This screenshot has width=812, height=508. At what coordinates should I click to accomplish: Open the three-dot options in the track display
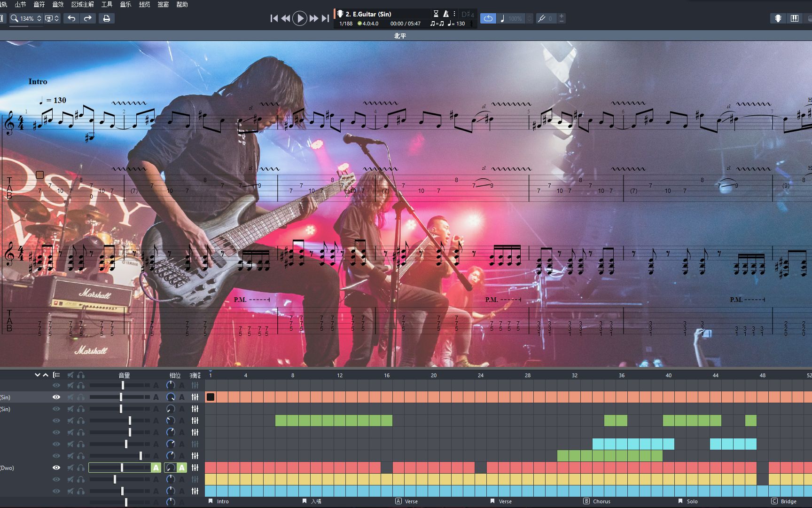click(x=454, y=14)
